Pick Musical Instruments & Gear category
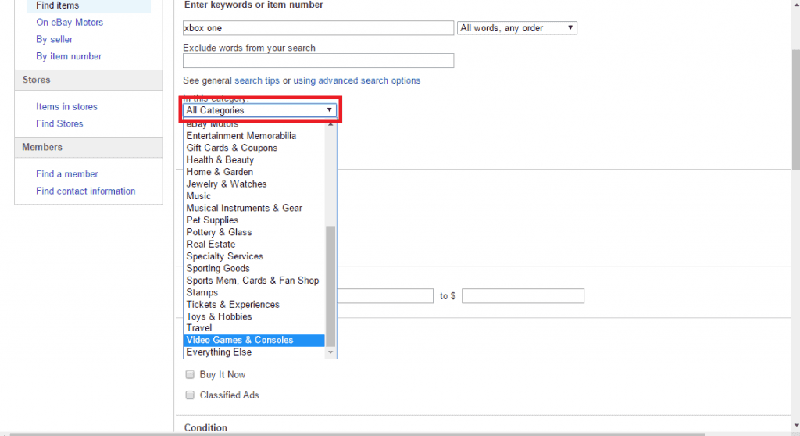 [254, 208]
